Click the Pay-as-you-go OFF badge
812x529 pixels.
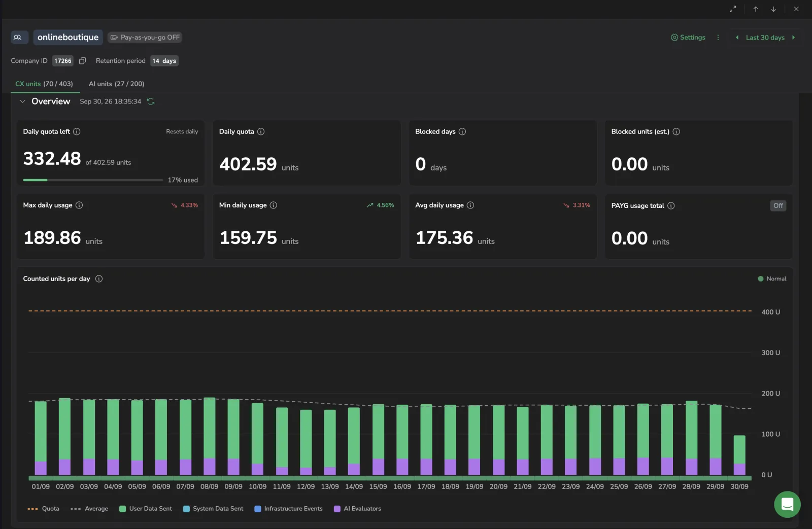pyautogui.click(x=145, y=38)
